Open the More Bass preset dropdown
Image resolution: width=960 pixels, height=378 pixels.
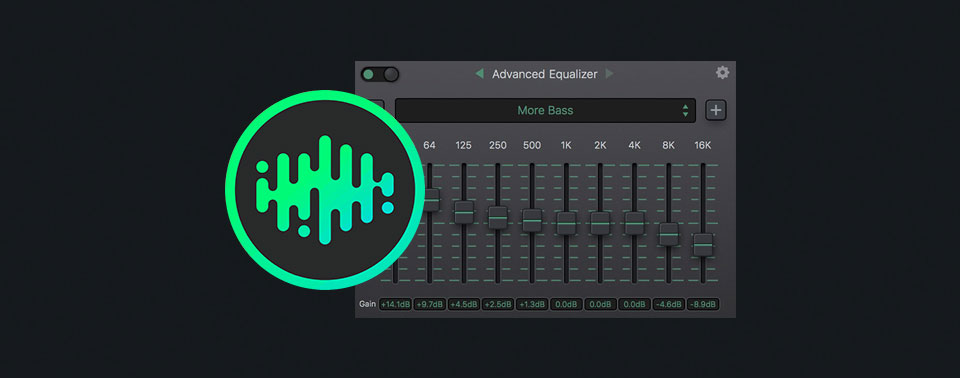[546, 111]
